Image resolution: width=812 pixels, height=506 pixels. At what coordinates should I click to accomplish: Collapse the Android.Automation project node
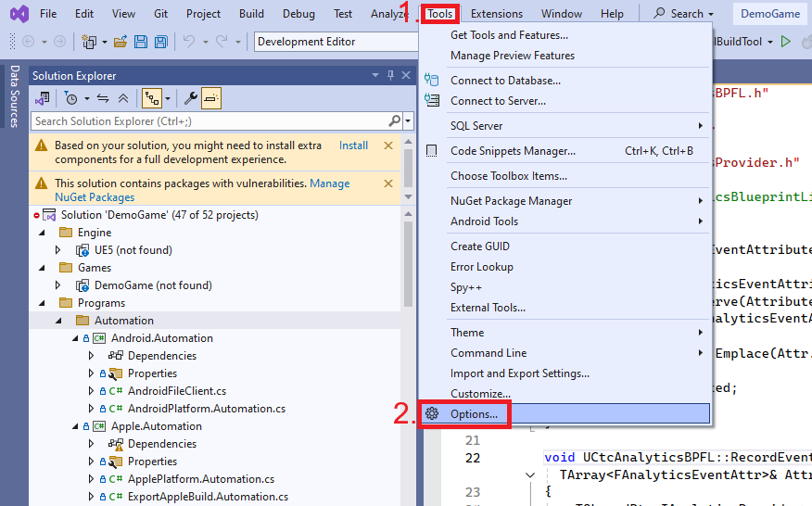[74, 338]
